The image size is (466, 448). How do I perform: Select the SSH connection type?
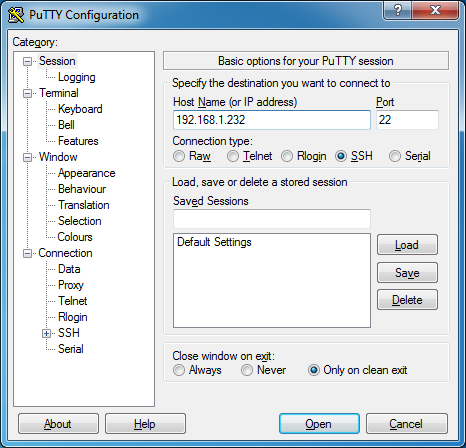pyautogui.click(x=341, y=156)
